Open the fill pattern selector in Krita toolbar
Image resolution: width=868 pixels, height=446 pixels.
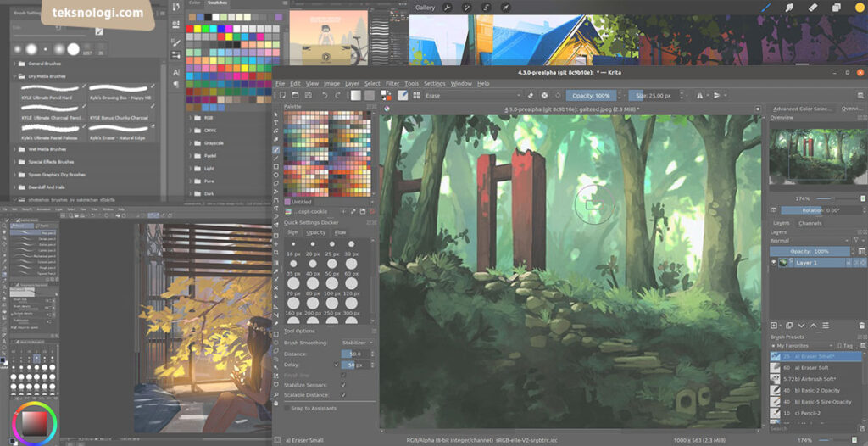pos(370,95)
